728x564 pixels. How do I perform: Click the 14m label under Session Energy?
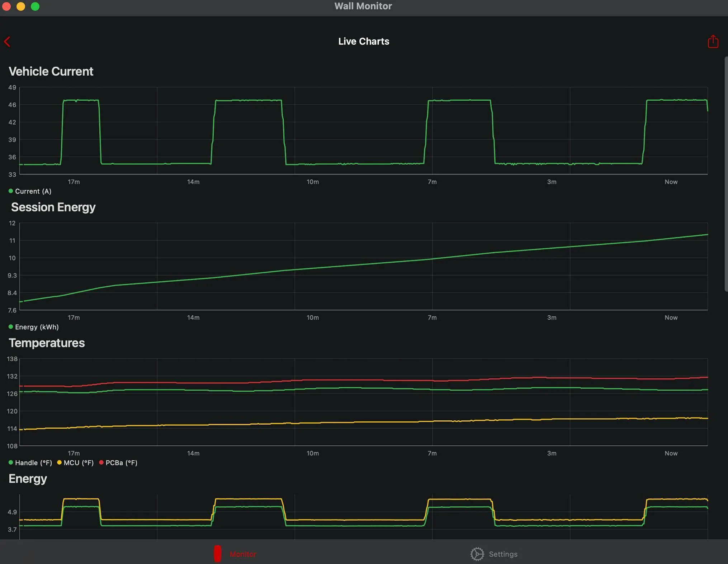click(193, 318)
